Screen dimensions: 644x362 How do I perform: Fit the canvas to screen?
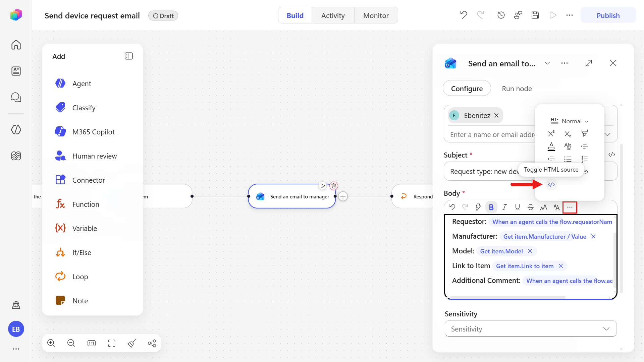click(x=112, y=343)
